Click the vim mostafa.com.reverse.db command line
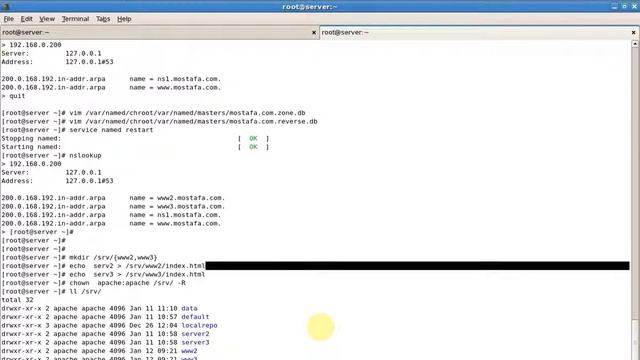 point(159,121)
